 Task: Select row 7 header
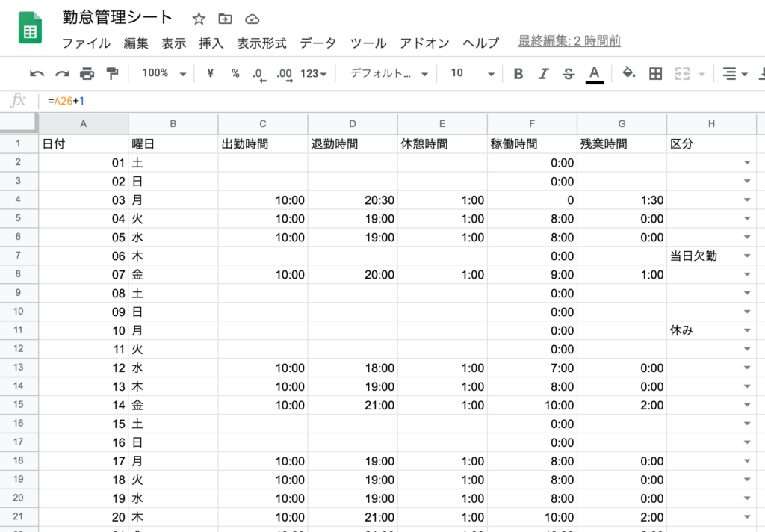click(19, 256)
